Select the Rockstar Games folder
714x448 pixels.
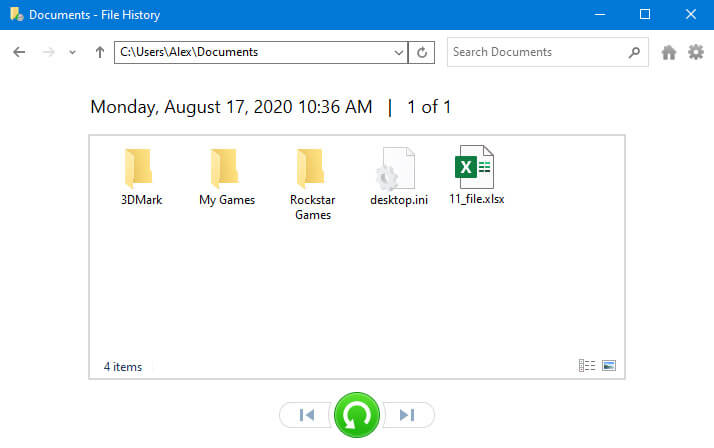313,184
